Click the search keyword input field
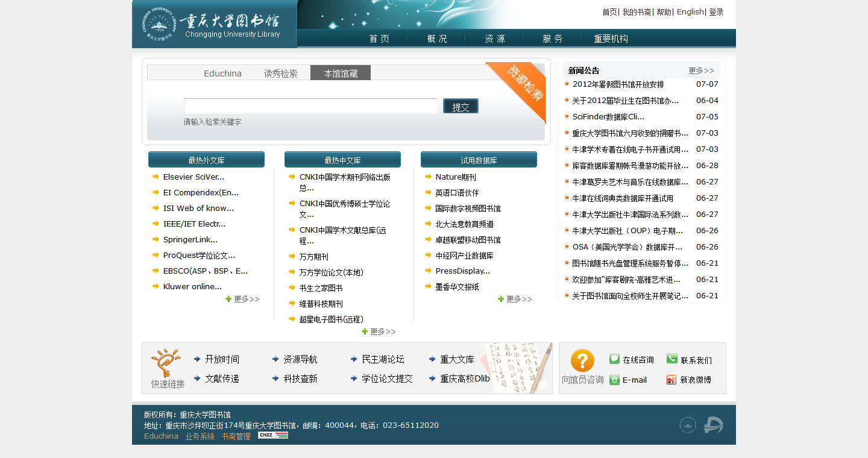Screen dimensions: 868x458 pos(310,106)
